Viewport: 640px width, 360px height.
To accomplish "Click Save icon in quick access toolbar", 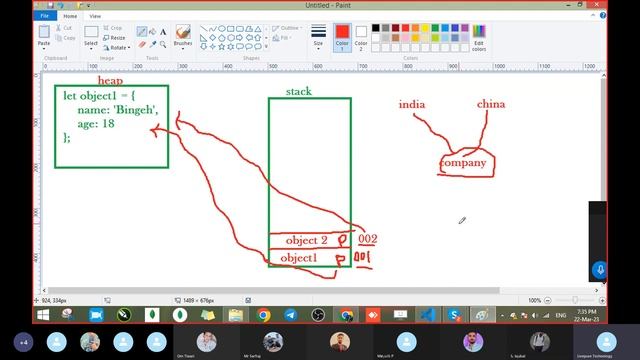I will pos(50,5).
